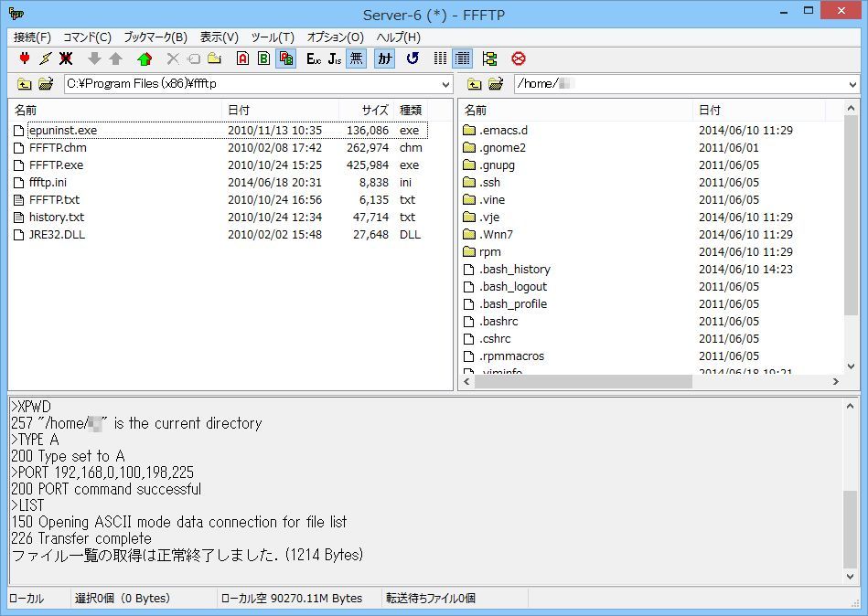Click the red abort transfer icon

[518, 58]
